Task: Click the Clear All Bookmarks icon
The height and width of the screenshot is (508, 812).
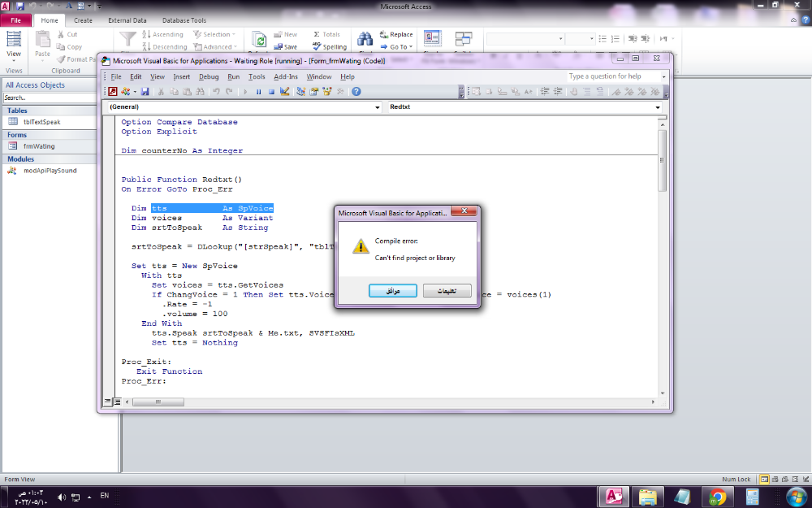Action: coord(655,92)
